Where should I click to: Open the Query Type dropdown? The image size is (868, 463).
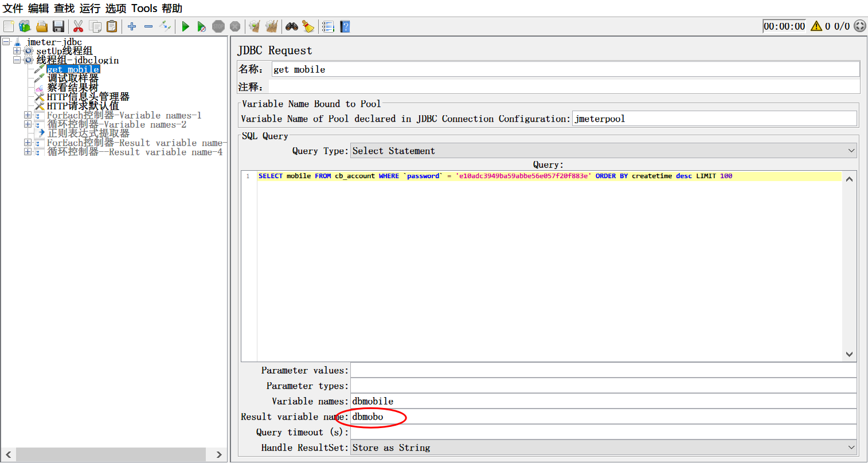(x=603, y=151)
